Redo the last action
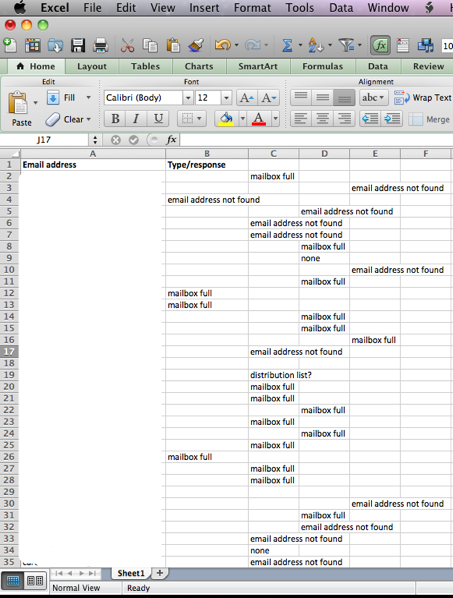 (x=252, y=46)
